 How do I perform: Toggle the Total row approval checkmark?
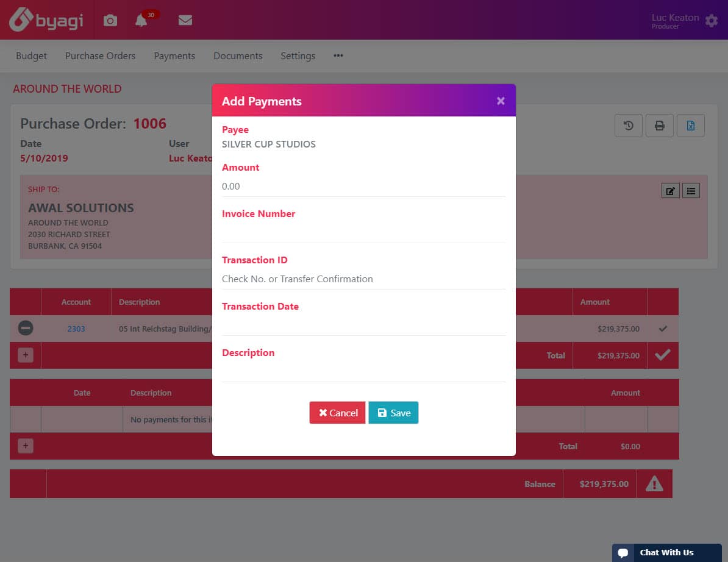[663, 355]
